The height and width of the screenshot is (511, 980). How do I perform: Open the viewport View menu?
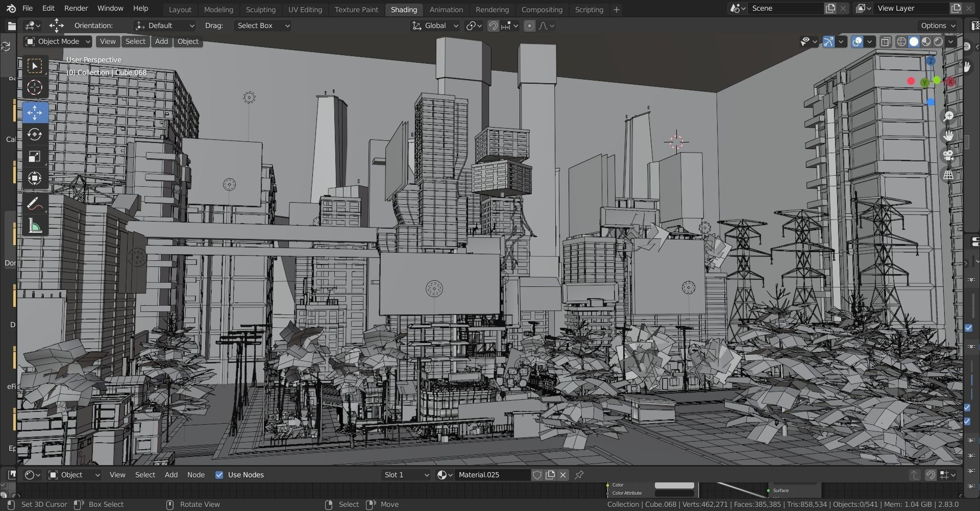click(x=108, y=42)
